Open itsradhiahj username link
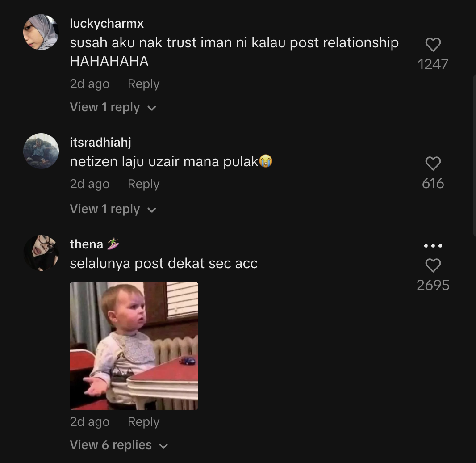 pyautogui.click(x=100, y=142)
